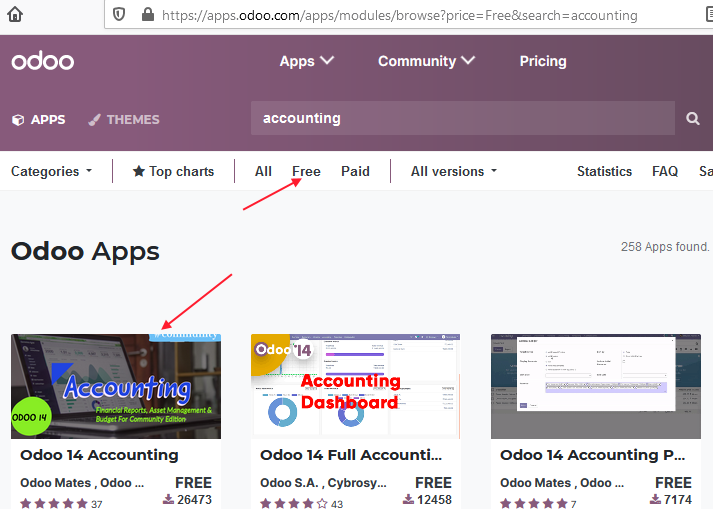The width and height of the screenshot is (713, 509).
Task: Select the Free price filter
Action: 306,171
